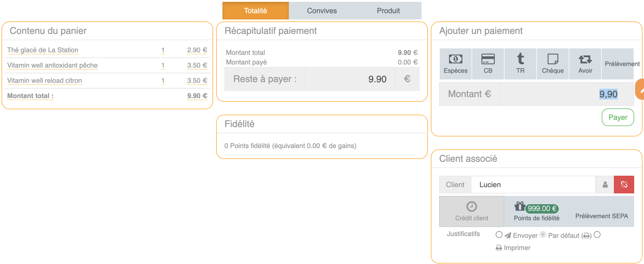Select the Imprimer radio button
644x264 pixels.
[597, 235]
